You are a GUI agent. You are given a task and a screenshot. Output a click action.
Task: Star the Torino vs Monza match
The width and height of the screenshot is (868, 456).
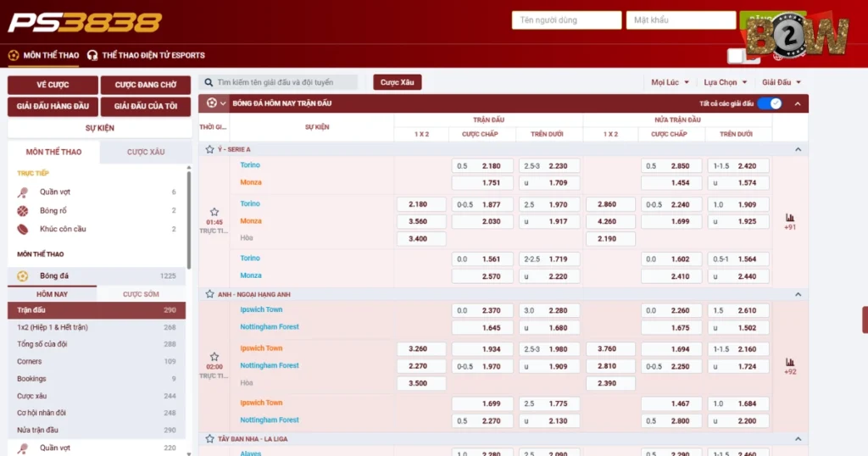214,212
